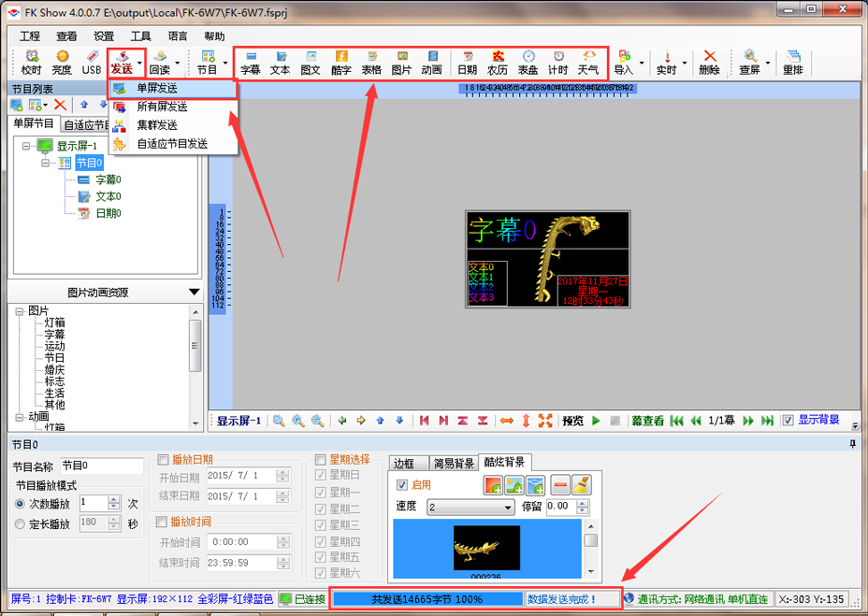Click the 导入 import icon
This screenshot has height=616, width=868.
(x=623, y=63)
